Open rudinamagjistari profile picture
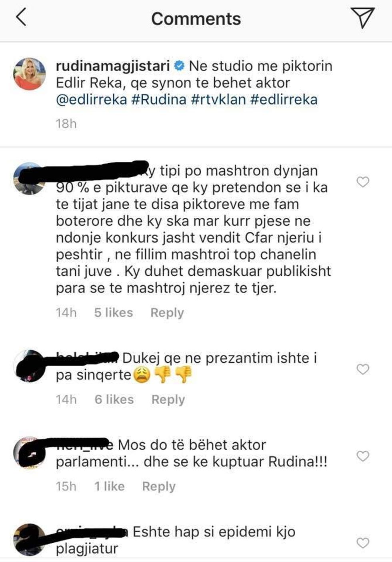Screen dimensions: 392x562 (30, 74)
